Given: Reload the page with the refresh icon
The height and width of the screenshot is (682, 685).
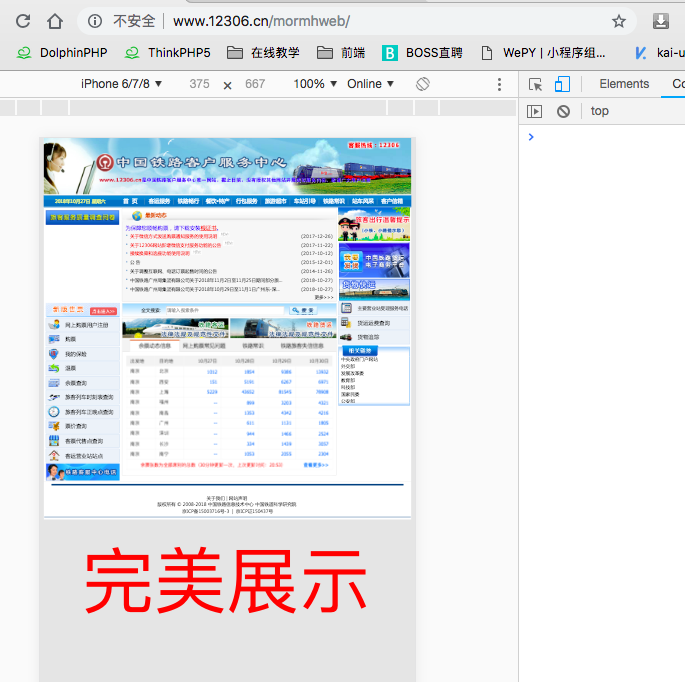Looking at the screenshot, I should tap(23, 21).
